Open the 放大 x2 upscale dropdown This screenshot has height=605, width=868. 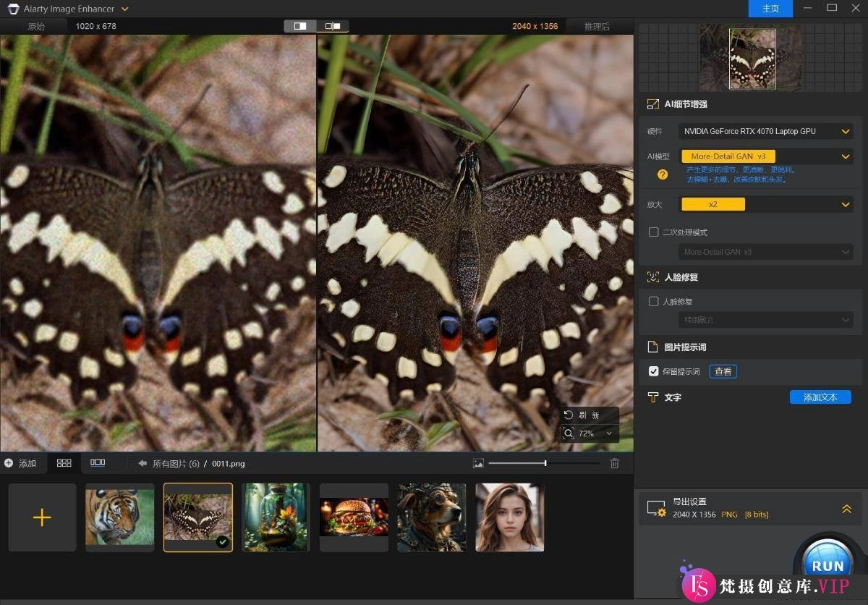(766, 205)
